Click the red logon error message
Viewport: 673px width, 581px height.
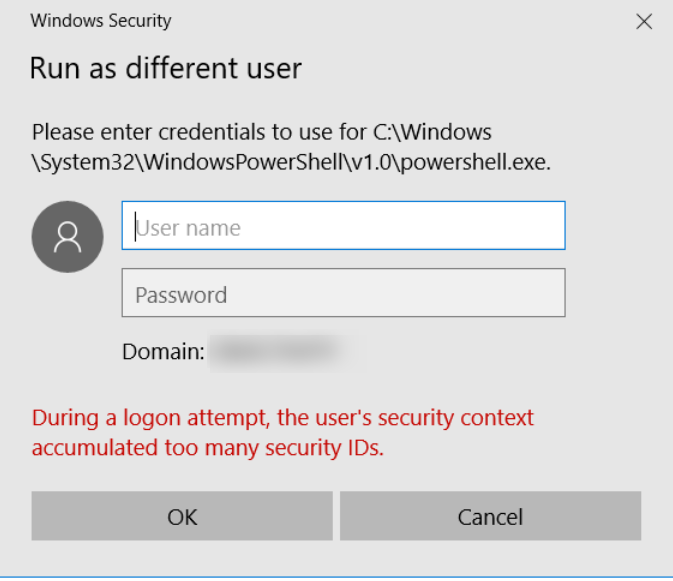point(283,433)
